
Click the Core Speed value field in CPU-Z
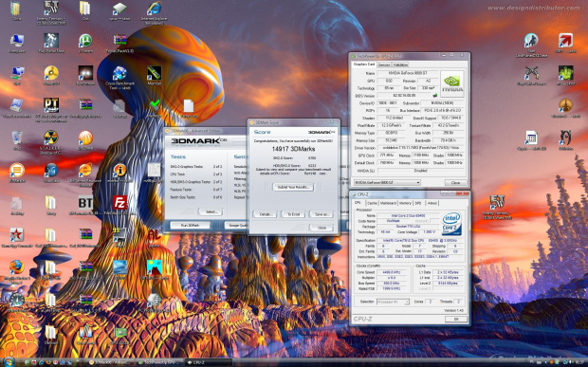click(393, 272)
